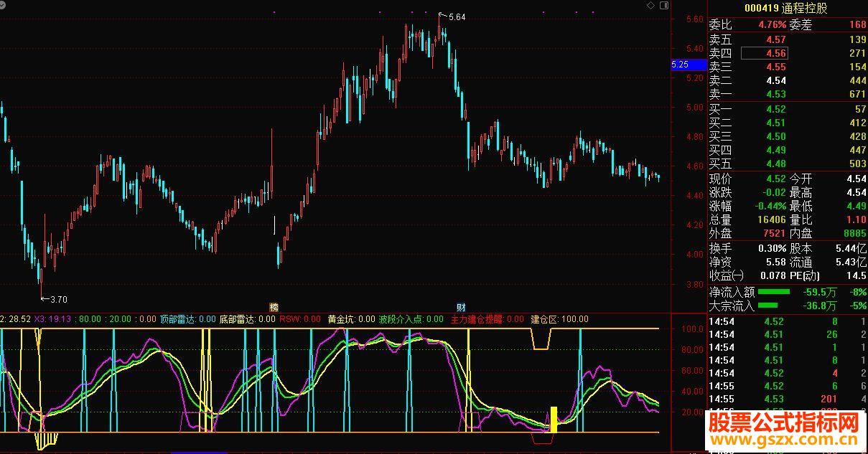Click the boxed 4.56 price at 卖四

coord(764,53)
